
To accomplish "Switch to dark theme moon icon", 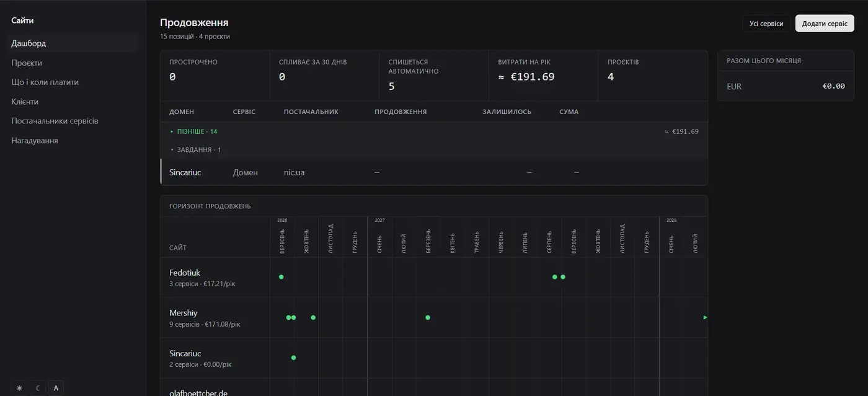I will (38, 388).
